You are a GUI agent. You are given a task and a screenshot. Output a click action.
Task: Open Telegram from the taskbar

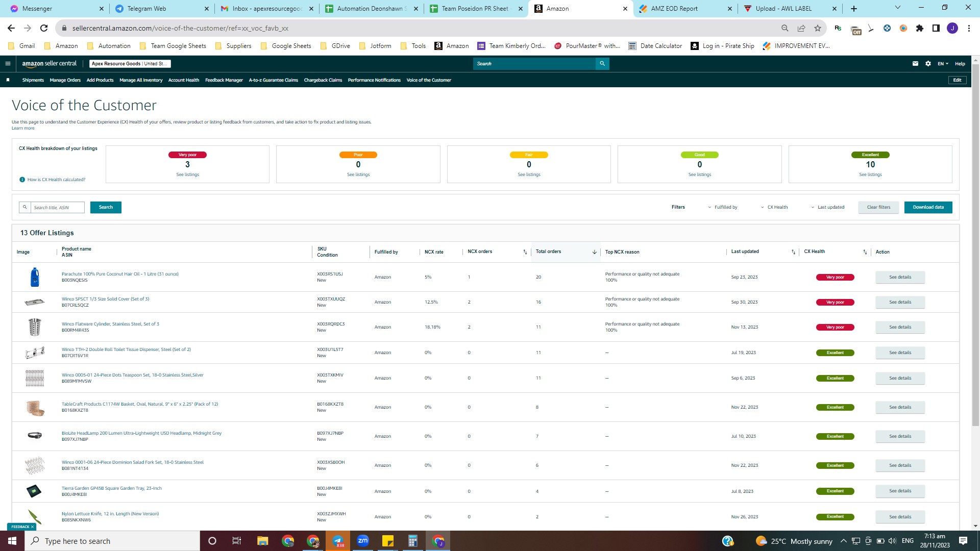click(x=338, y=541)
